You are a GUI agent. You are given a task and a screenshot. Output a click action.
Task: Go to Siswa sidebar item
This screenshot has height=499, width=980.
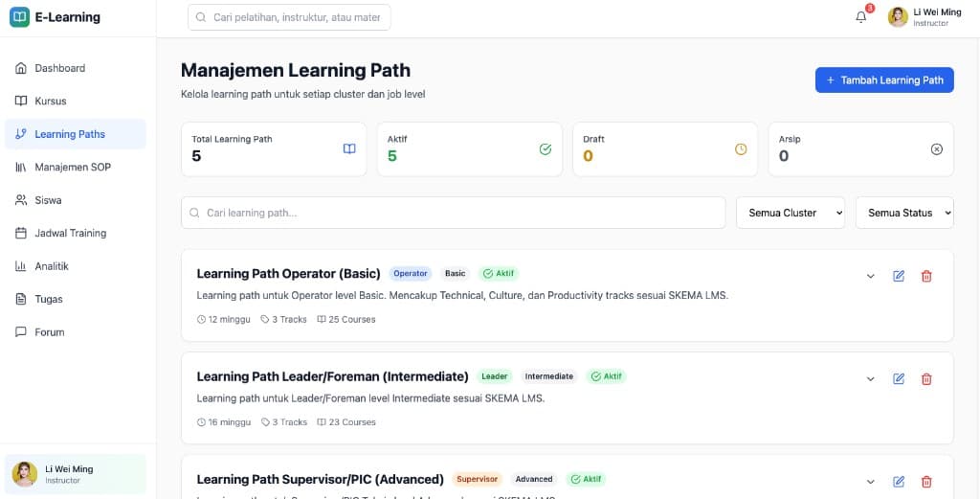point(76,200)
